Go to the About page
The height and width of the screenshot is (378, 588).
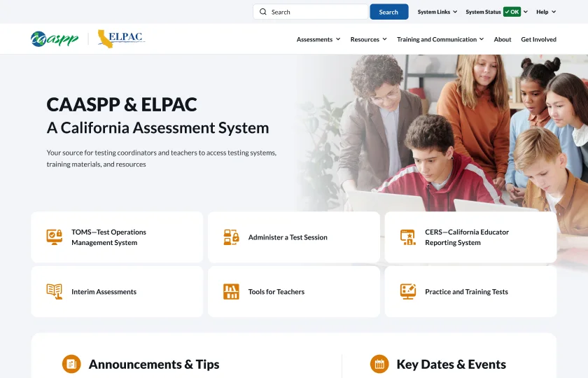[x=503, y=40]
